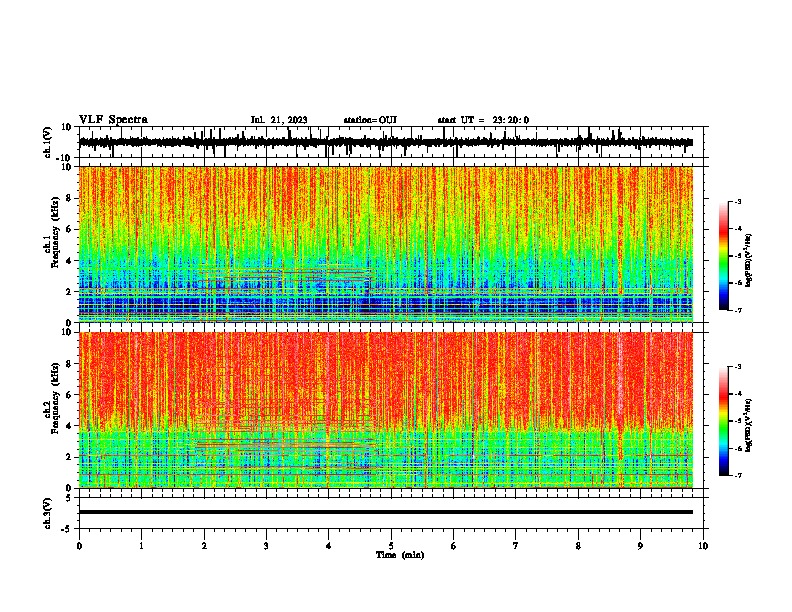The width and height of the screenshot is (792, 612).
Task: Click the "VLF Spectra" plot title
Action: click(113, 120)
